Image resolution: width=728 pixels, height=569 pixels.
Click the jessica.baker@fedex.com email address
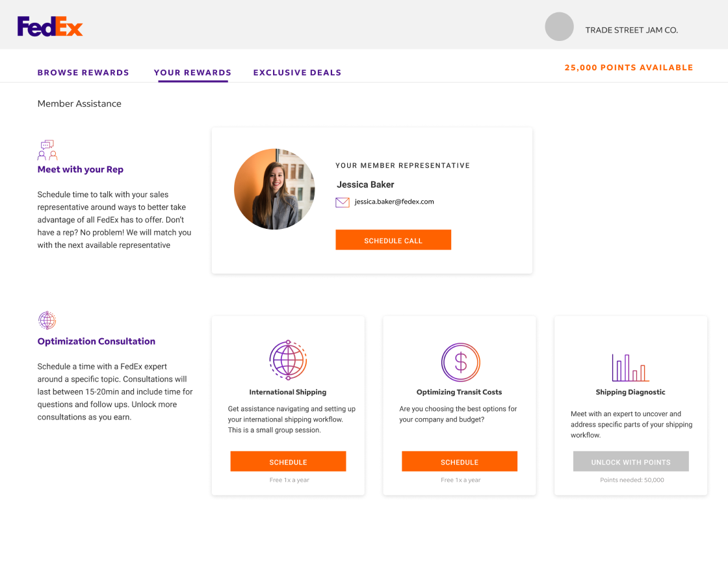coord(394,202)
